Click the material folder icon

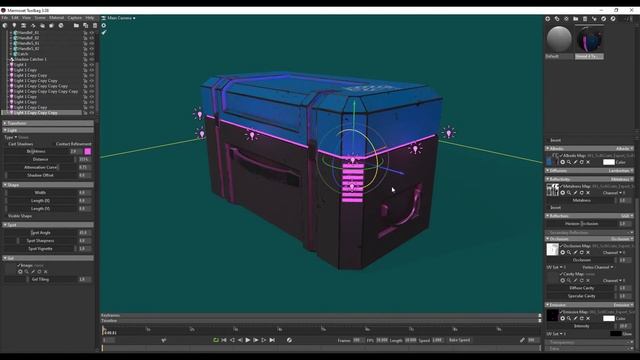(576, 19)
